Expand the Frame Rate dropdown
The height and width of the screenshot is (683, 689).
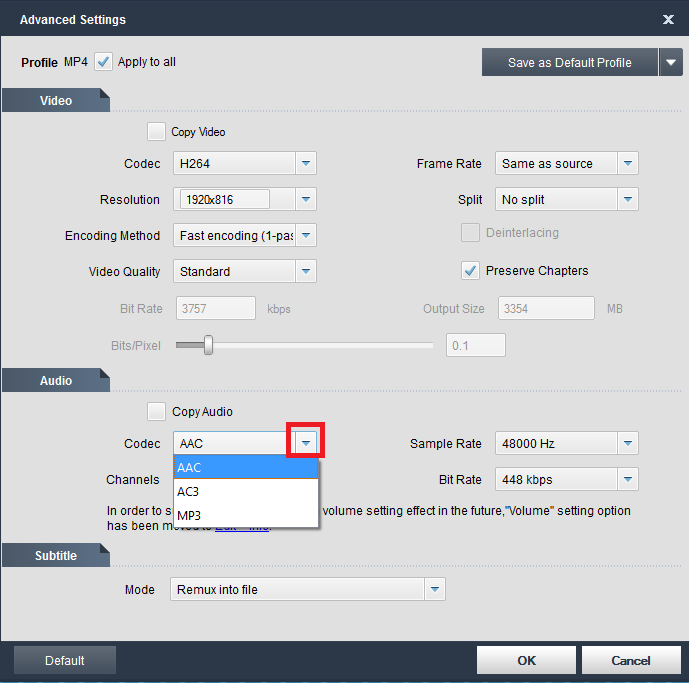coord(627,163)
